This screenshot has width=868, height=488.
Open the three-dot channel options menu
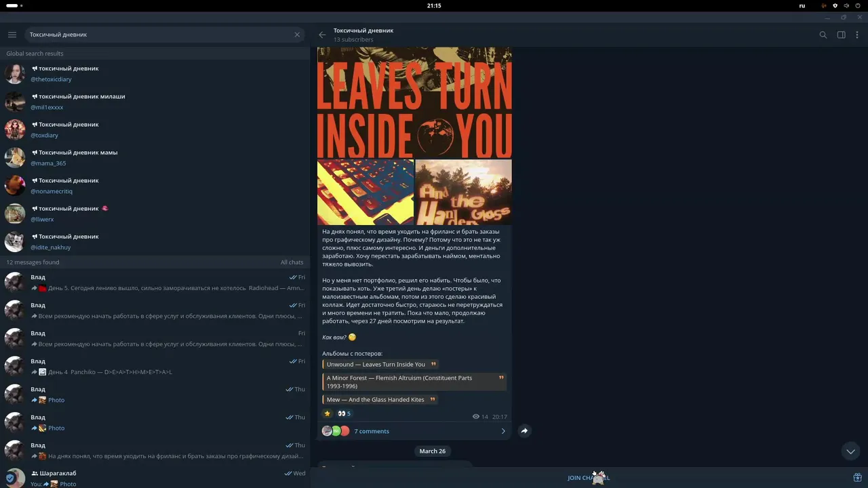858,35
